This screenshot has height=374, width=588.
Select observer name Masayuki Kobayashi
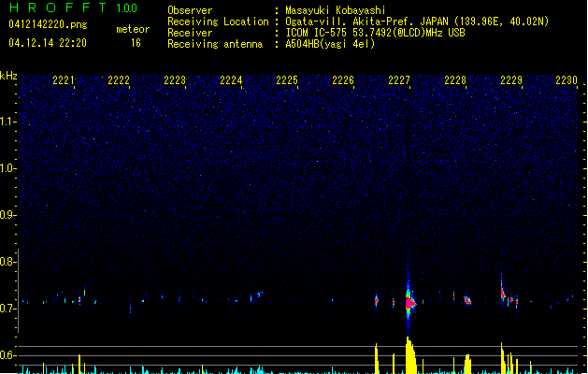336,10
